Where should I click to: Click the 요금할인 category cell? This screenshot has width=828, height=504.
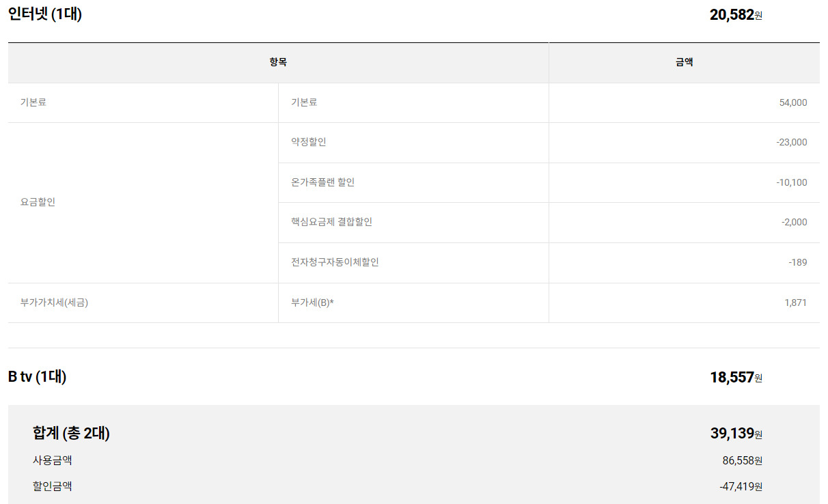click(38, 202)
